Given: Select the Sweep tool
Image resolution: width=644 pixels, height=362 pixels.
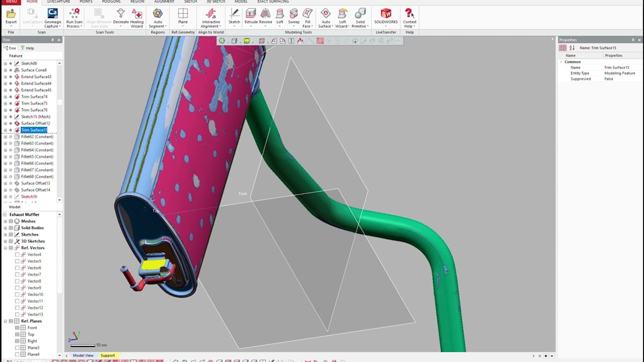Looking at the screenshot, I should tap(294, 17).
